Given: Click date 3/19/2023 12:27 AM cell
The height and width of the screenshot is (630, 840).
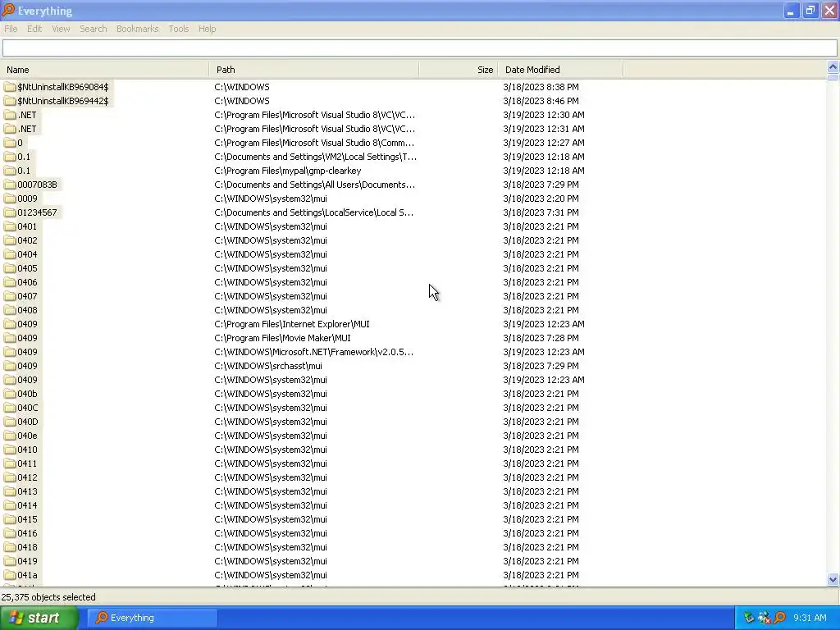Looking at the screenshot, I should (x=544, y=143).
